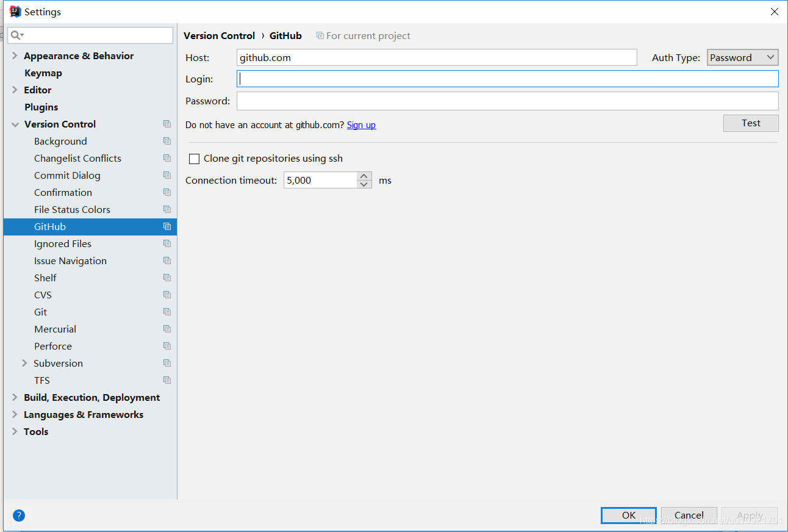This screenshot has width=788, height=532.
Task: Expand the Subversion node
Action: coord(24,363)
